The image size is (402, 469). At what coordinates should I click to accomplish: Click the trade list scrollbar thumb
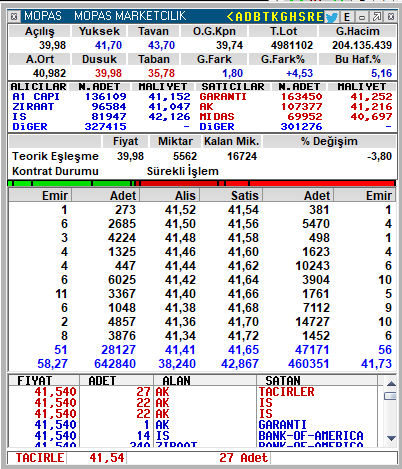(x=390, y=396)
